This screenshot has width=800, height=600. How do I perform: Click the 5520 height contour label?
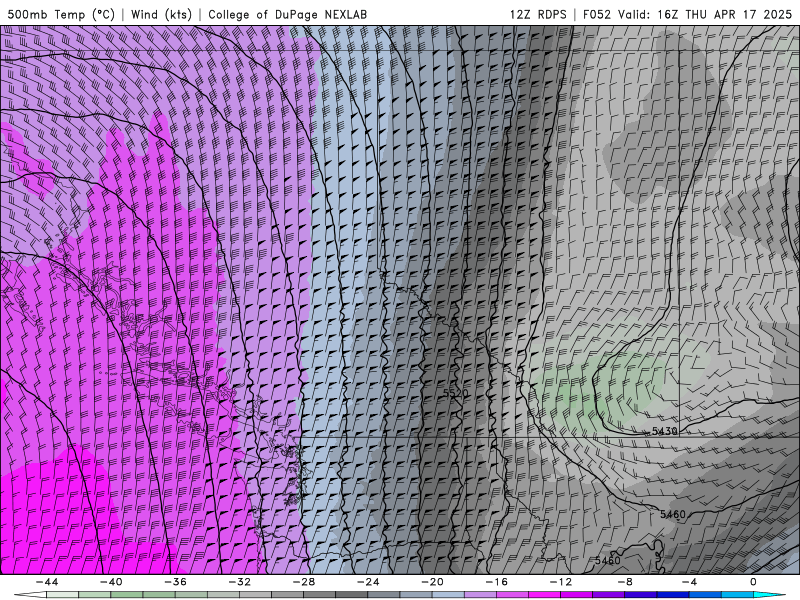pos(455,393)
